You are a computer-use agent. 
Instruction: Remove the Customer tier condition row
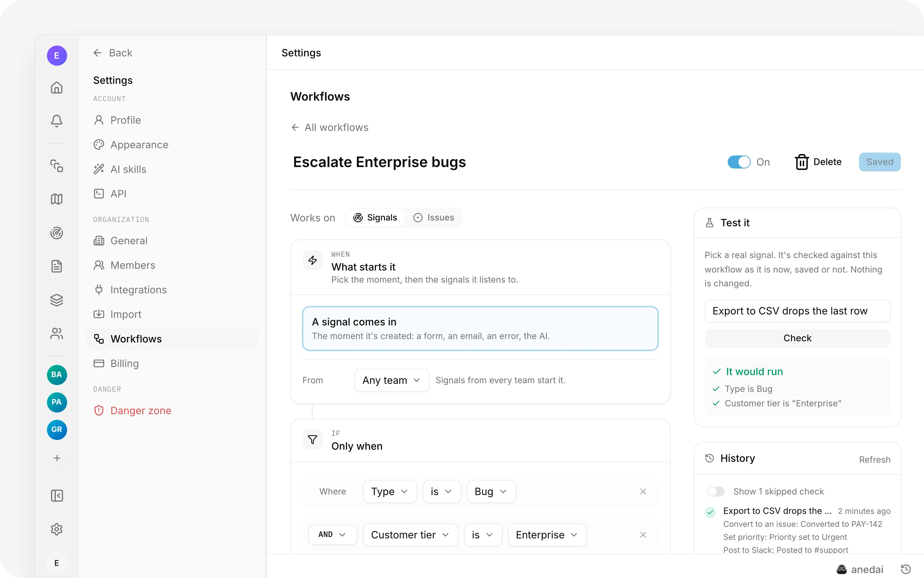point(643,535)
